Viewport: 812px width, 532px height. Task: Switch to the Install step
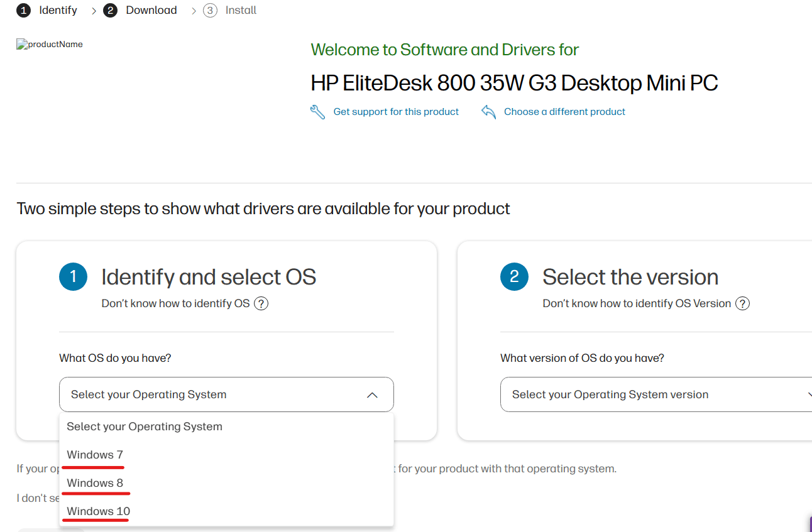(240, 9)
